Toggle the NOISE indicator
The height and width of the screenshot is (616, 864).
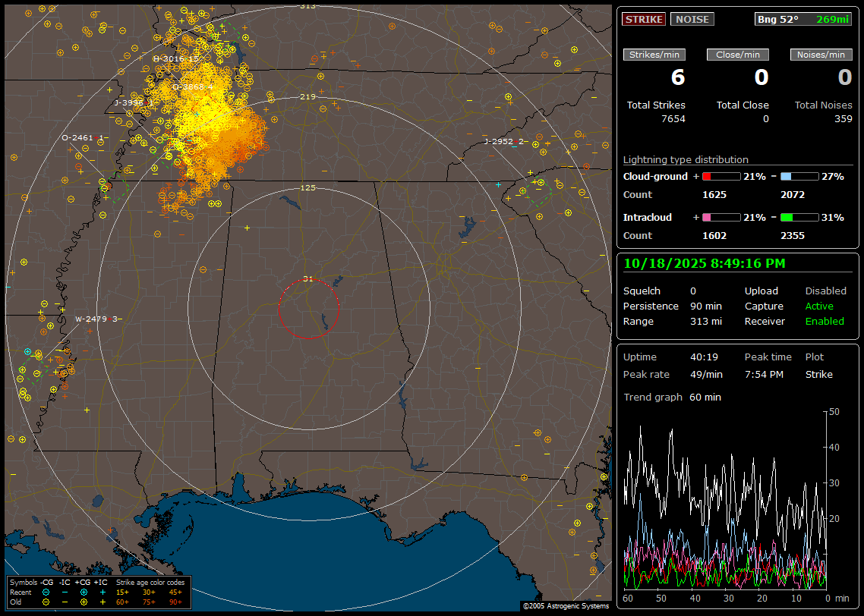click(x=692, y=20)
